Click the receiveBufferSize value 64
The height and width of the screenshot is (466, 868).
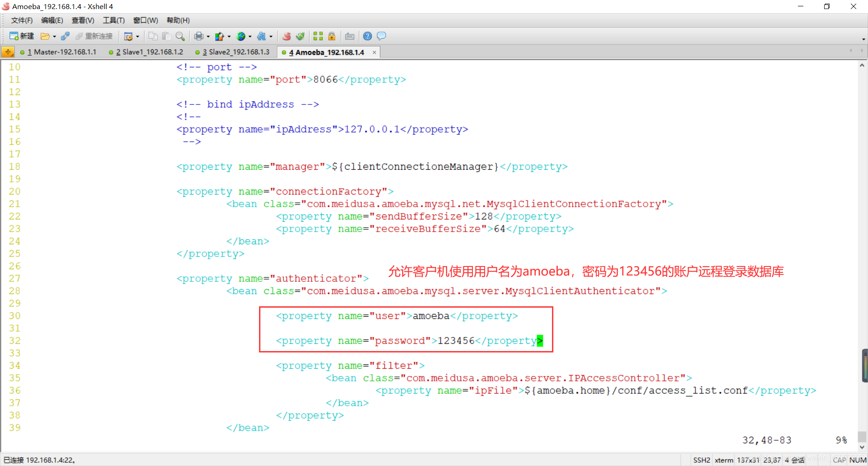pyautogui.click(x=499, y=229)
